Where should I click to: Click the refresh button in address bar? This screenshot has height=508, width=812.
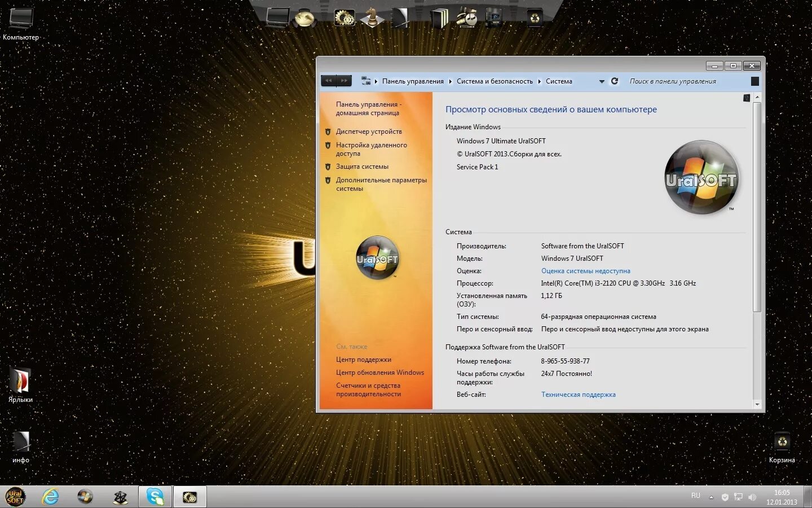[x=615, y=81]
